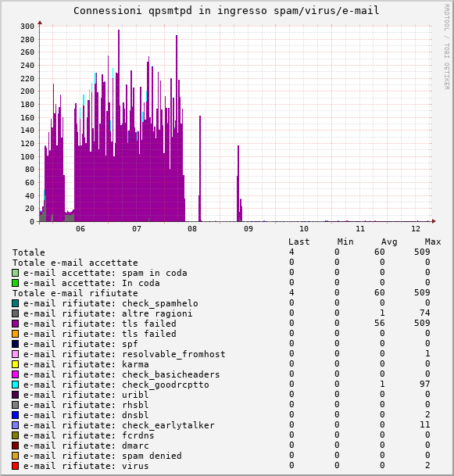Click the Avg value 56 for purple tls failed
The image size is (454, 476).
pyautogui.click(x=379, y=323)
